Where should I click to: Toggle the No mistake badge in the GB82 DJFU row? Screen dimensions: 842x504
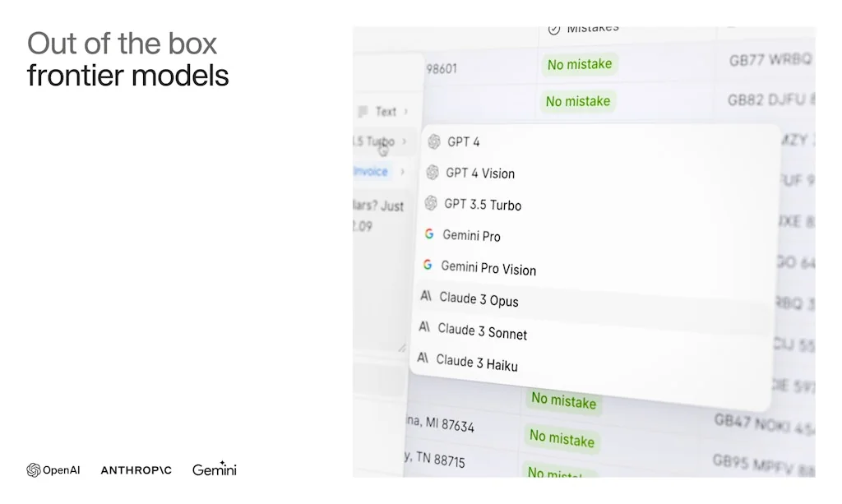[x=578, y=101]
